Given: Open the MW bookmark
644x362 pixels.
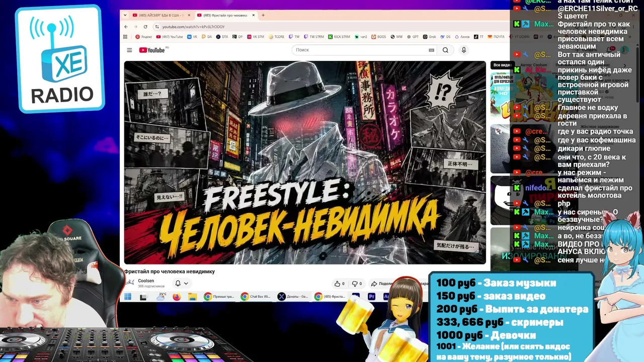Looking at the screenshot, I should click(x=396, y=37).
